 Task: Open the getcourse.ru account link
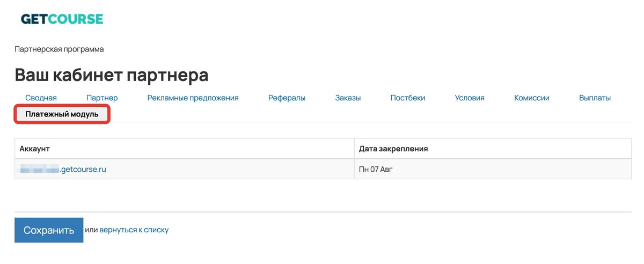click(x=63, y=169)
